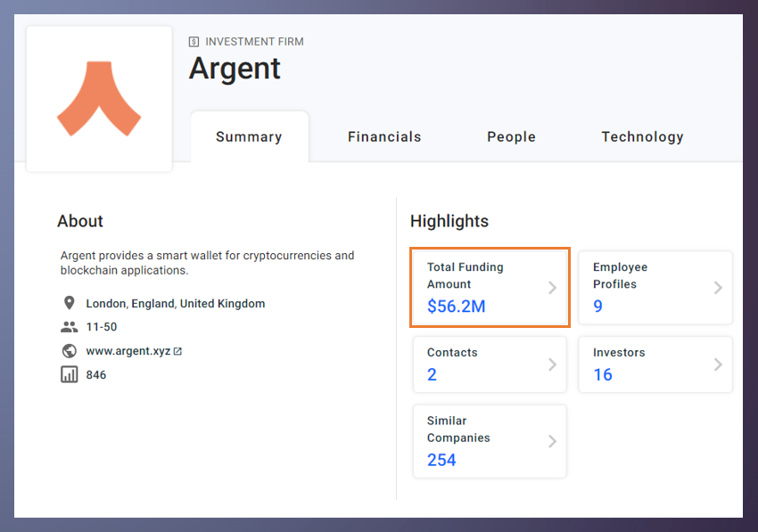Click the About section heading
The image size is (758, 532).
(x=80, y=221)
